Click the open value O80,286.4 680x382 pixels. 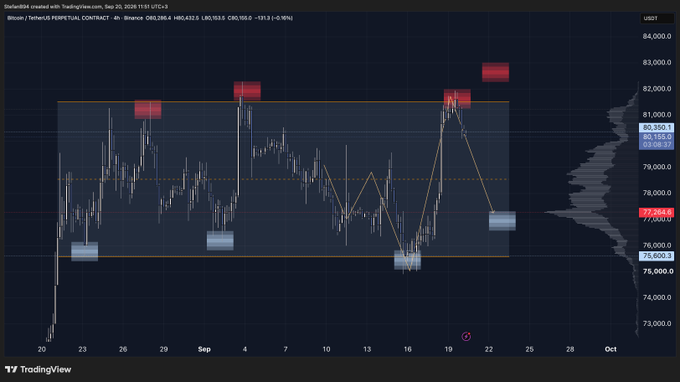(x=158, y=18)
